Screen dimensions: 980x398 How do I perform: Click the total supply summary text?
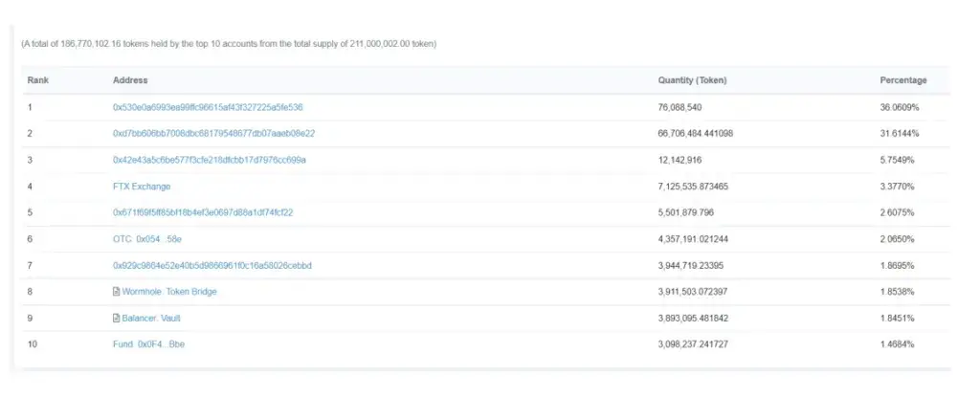click(229, 44)
